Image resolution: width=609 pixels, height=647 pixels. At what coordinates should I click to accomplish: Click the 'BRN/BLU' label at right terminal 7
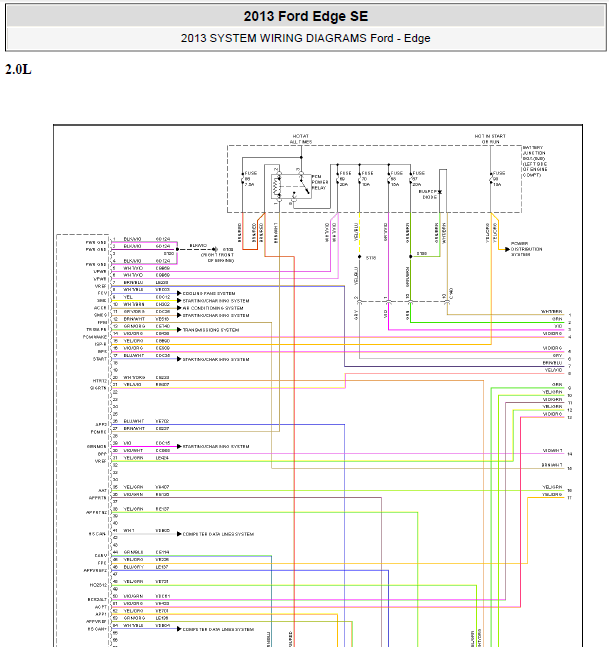tap(552, 363)
